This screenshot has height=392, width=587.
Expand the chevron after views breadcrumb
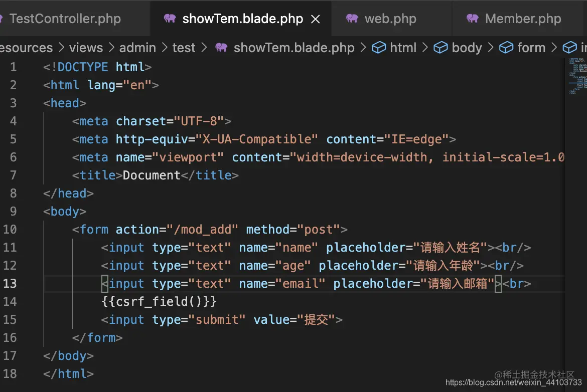click(111, 48)
